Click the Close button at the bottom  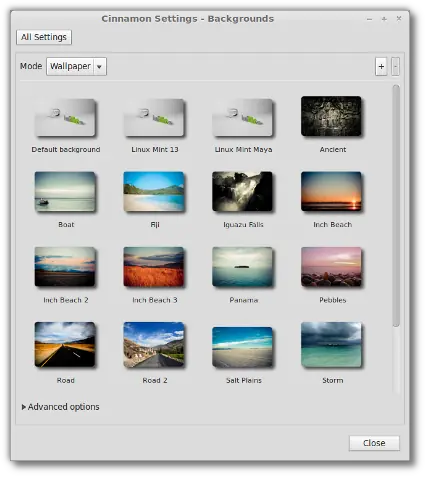click(x=374, y=443)
